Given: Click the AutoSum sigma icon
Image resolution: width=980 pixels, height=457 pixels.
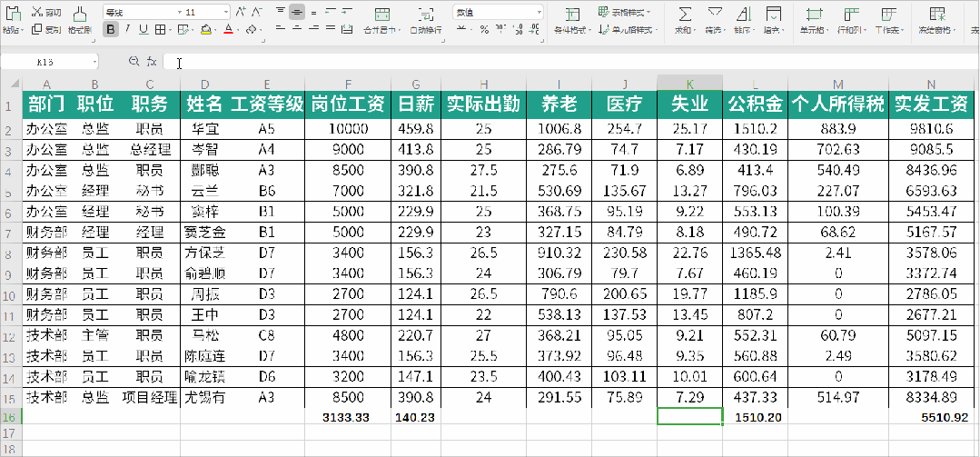Looking at the screenshot, I should click(x=686, y=14).
